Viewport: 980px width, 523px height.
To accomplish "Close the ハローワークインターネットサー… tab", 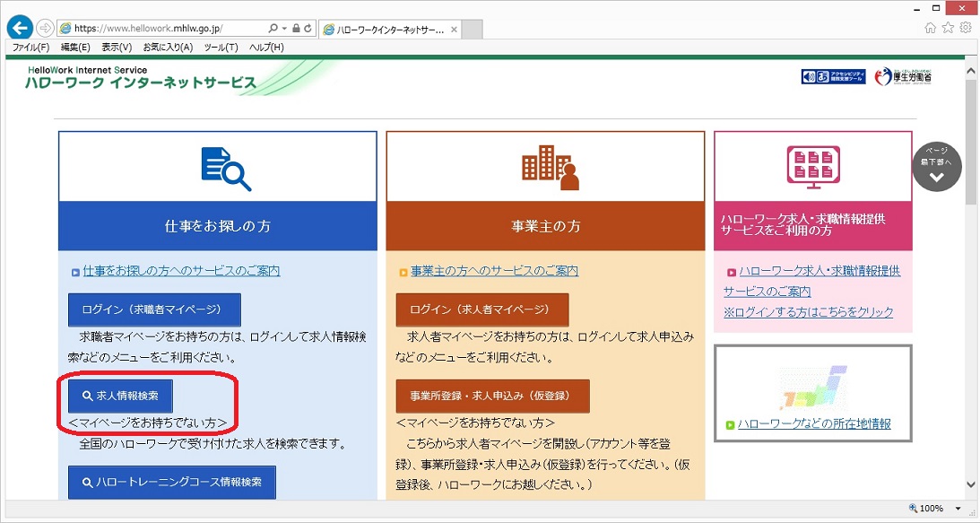I will tap(455, 30).
